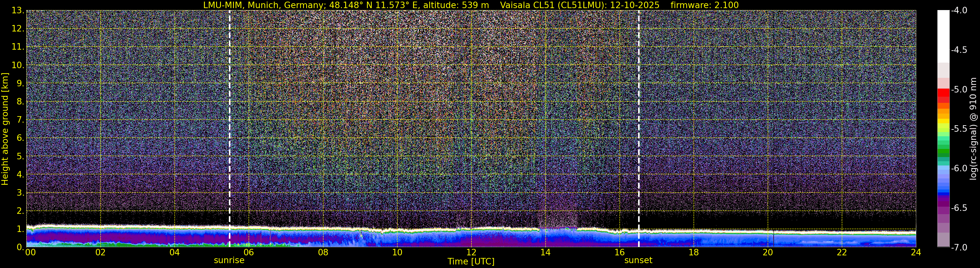Click the '-6.5' colorbar tick label
The width and height of the screenshot is (980, 268).
click(x=959, y=208)
